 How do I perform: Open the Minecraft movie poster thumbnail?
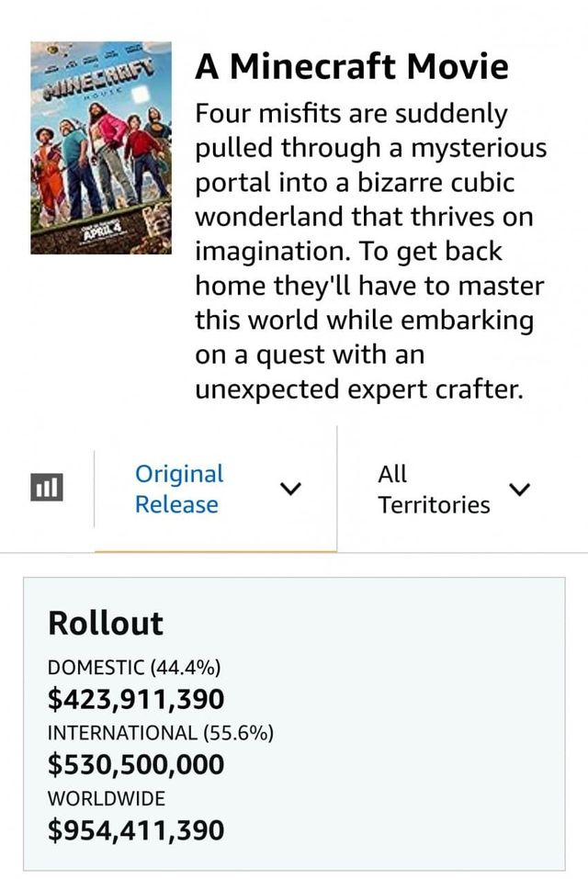click(101, 147)
